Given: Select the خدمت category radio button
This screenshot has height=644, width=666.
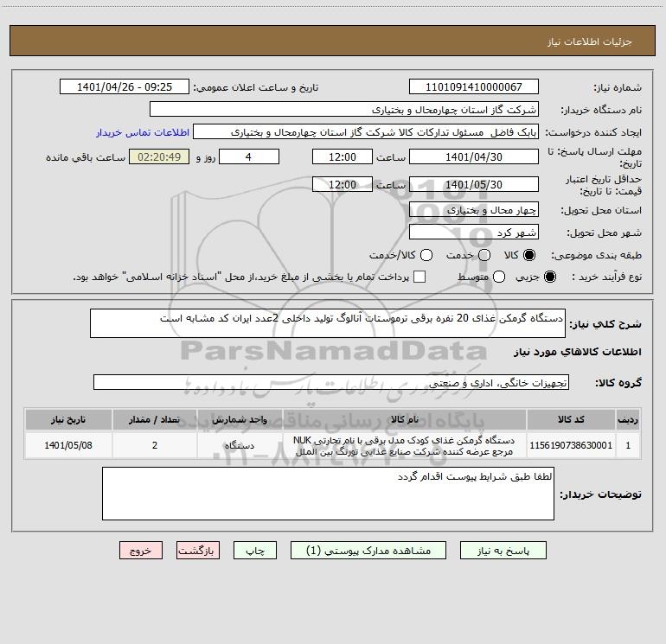Looking at the screenshot, I should (484, 255).
